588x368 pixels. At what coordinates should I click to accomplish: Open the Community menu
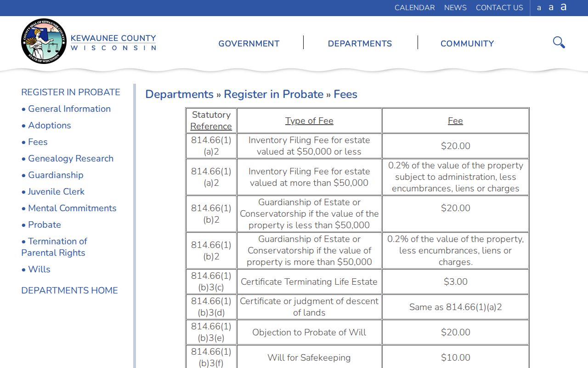[x=467, y=44]
